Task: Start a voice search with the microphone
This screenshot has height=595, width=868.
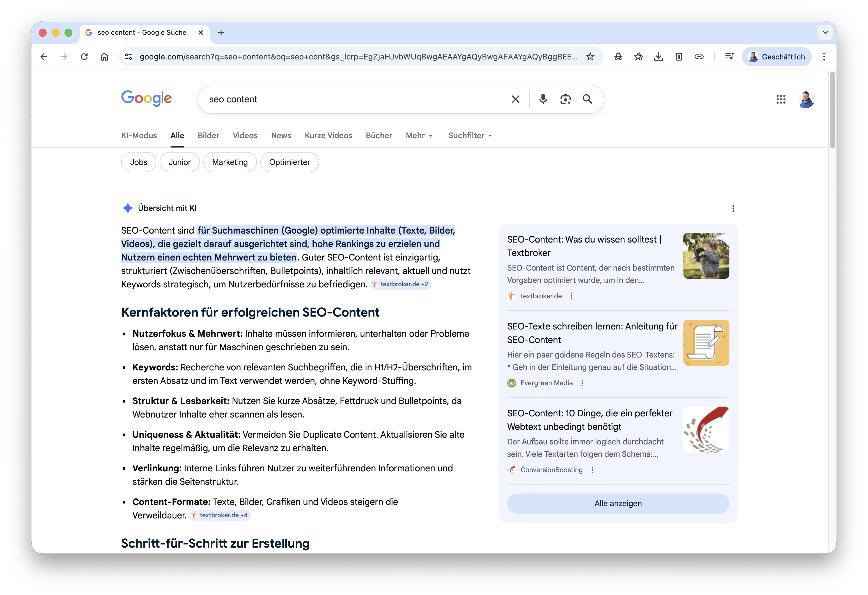Action: pyautogui.click(x=543, y=99)
